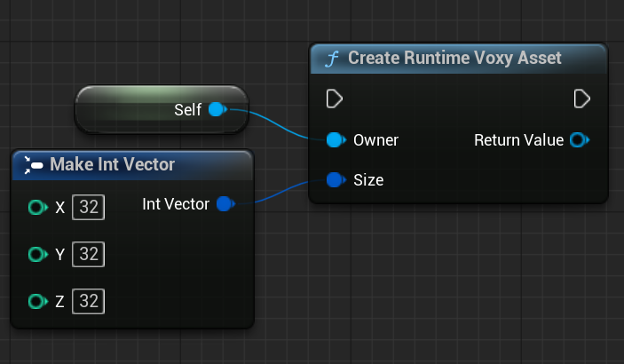Select the Make Int Vector node title bar
The image size is (624, 364).
pos(133,164)
